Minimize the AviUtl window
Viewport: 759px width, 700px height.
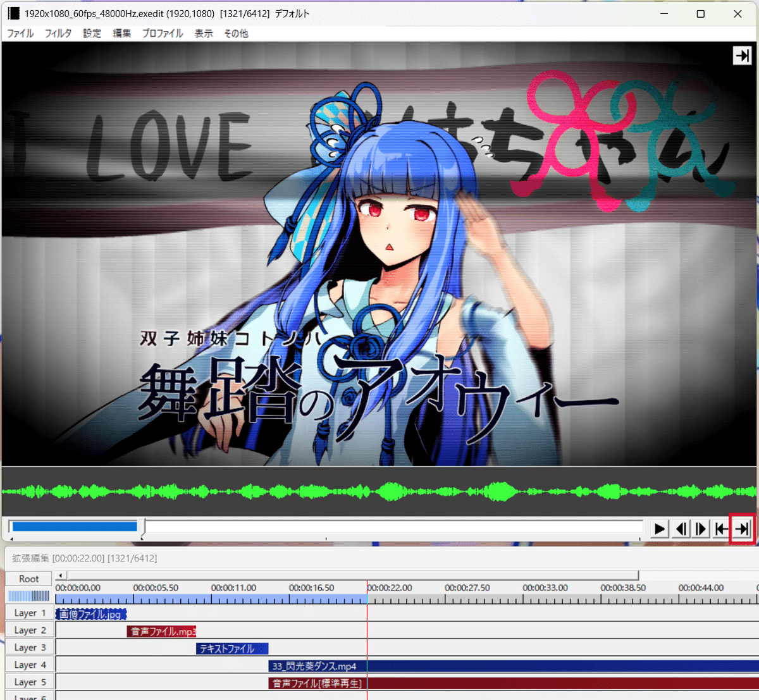664,13
